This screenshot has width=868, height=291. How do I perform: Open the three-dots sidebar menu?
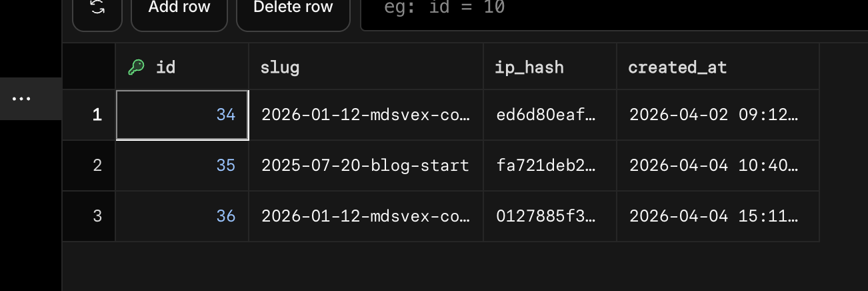click(x=21, y=99)
